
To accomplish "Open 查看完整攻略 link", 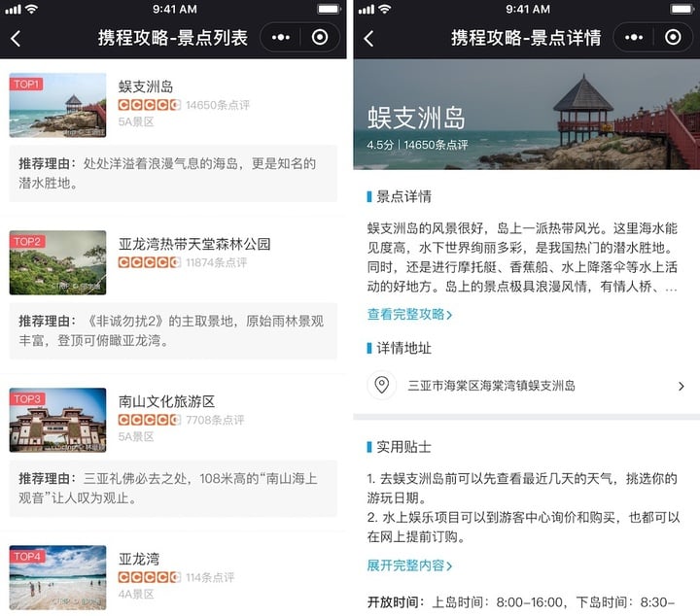I will click(409, 314).
